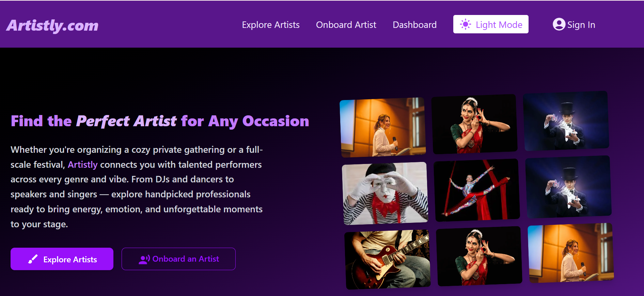644x296 pixels.
Task: Click the Artistly.com logo
Action: (52, 26)
